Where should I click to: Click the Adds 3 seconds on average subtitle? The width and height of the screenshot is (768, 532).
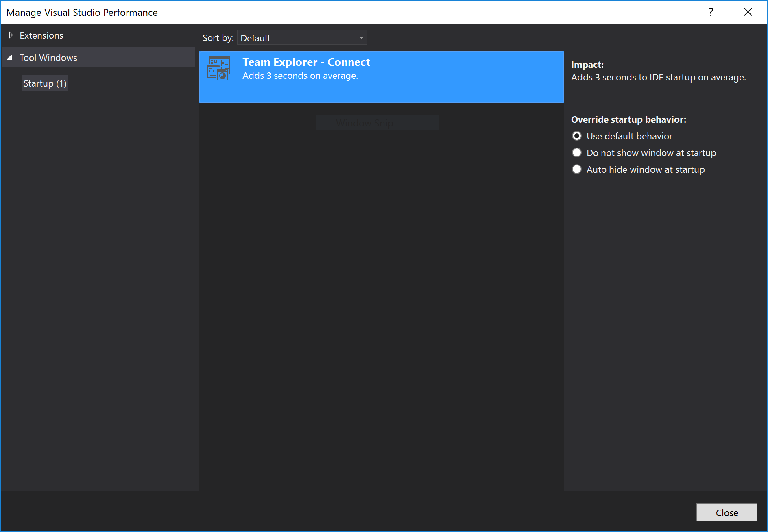point(300,76)
